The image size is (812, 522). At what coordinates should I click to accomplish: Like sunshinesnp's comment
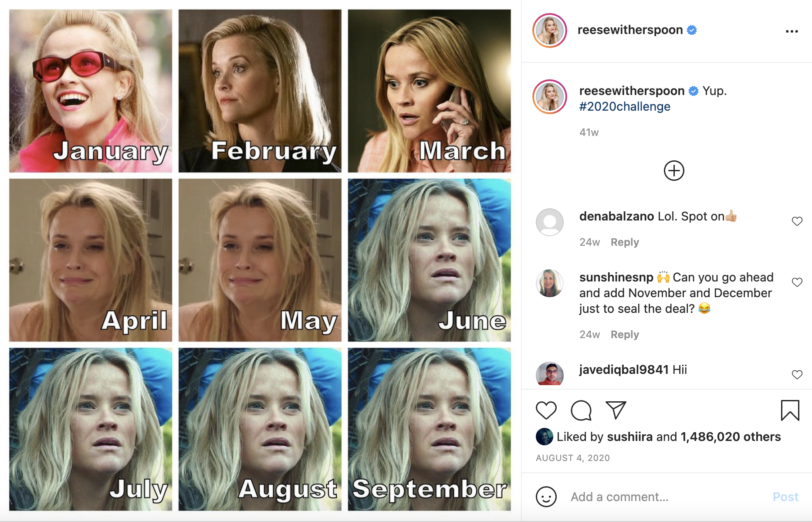coord(797,282)
